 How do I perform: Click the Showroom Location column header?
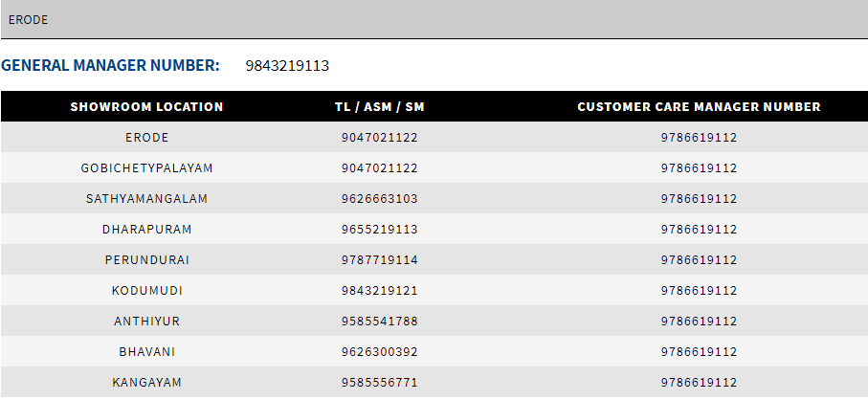coord(146,107)
